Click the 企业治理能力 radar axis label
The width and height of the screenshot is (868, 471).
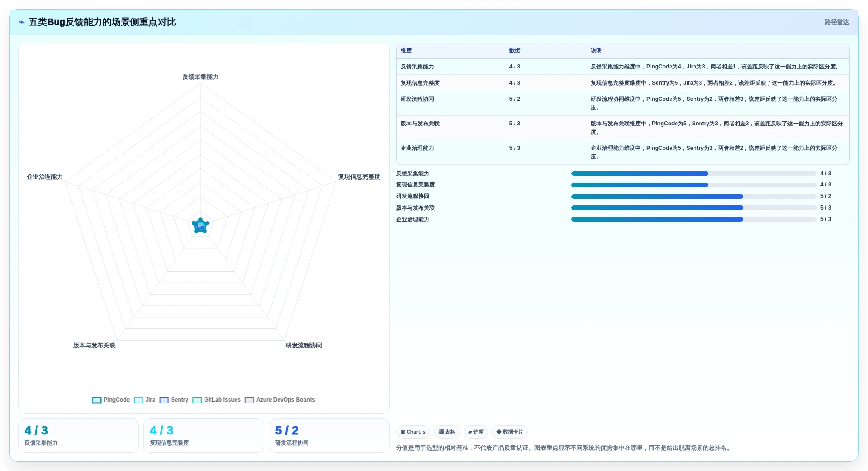click(x=45, y=177)
